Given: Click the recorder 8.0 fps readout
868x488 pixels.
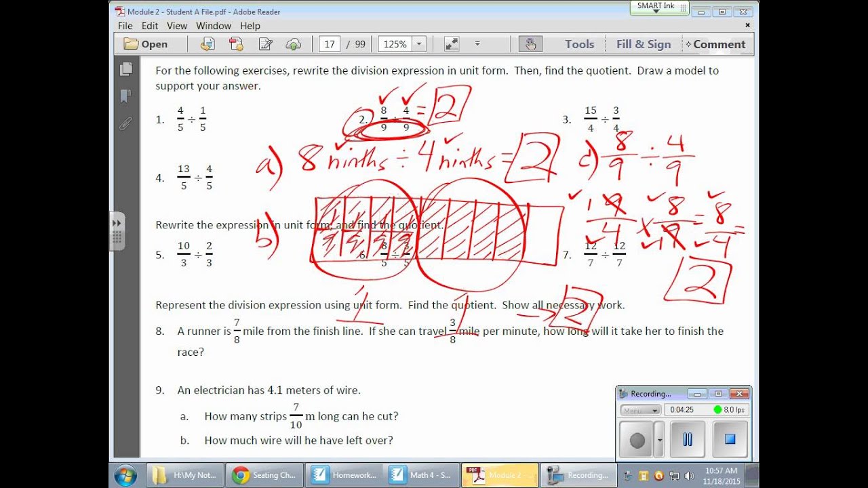Looking at the screenshot, I should click(734, 410).
